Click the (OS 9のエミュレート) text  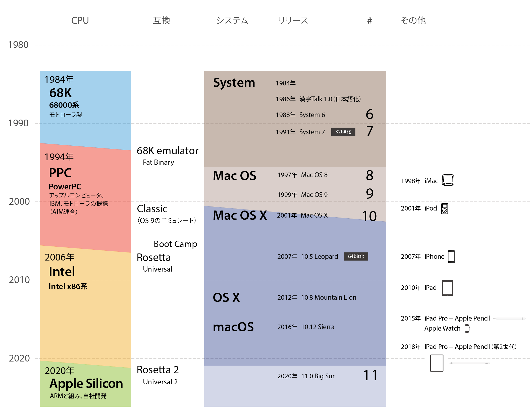click(x=167, y=221)
